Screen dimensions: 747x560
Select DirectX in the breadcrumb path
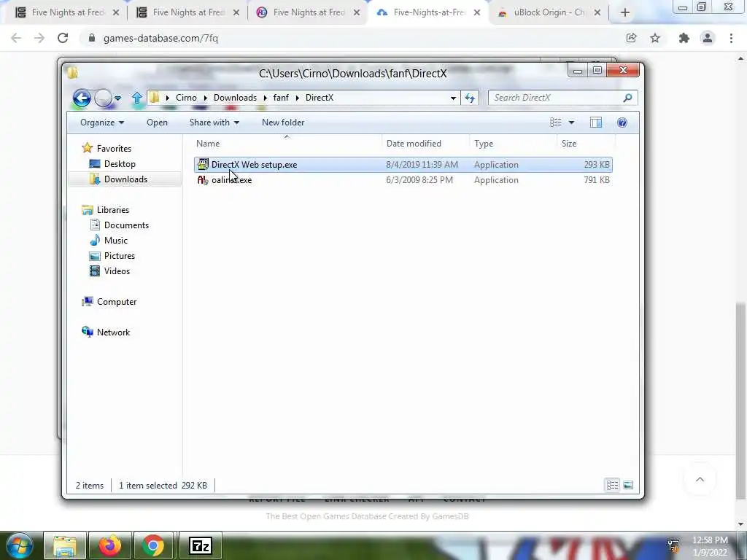tap(320, 98)
